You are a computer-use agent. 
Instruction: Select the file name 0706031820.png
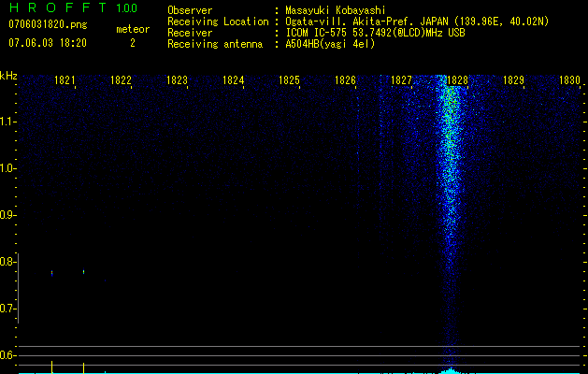[48, 24]
